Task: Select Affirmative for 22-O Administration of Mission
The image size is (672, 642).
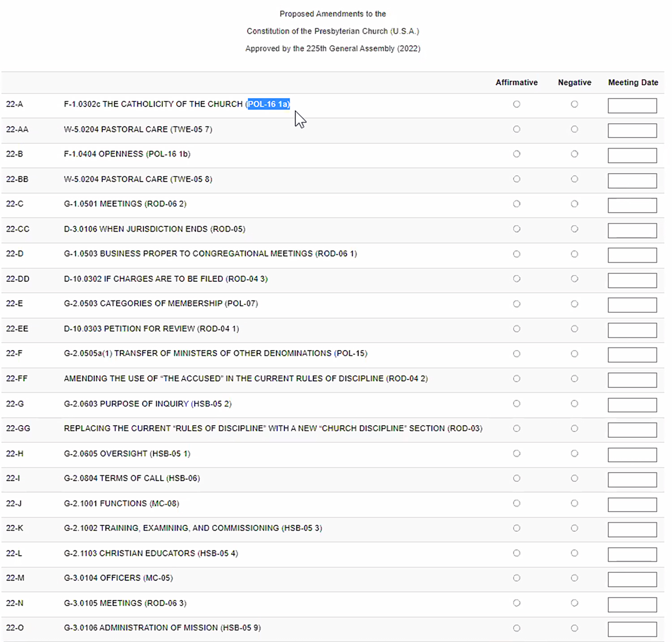Action: [517, 628]
